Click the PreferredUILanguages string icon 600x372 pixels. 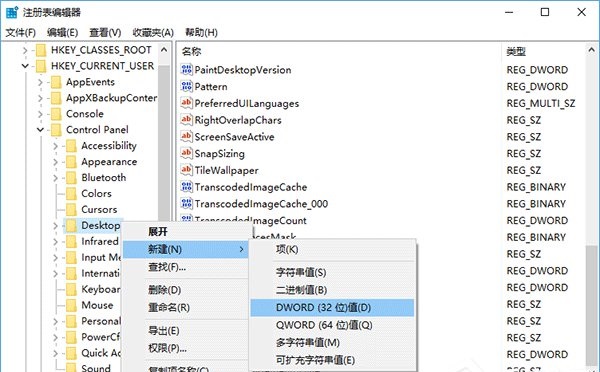pos(186,103)
